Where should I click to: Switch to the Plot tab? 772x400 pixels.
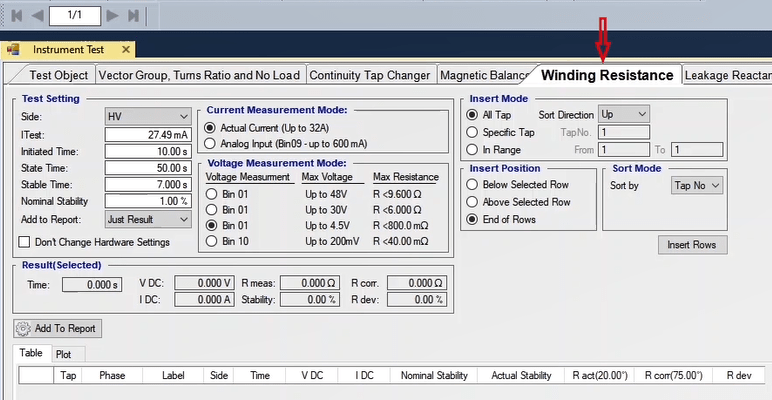(63, 354)
